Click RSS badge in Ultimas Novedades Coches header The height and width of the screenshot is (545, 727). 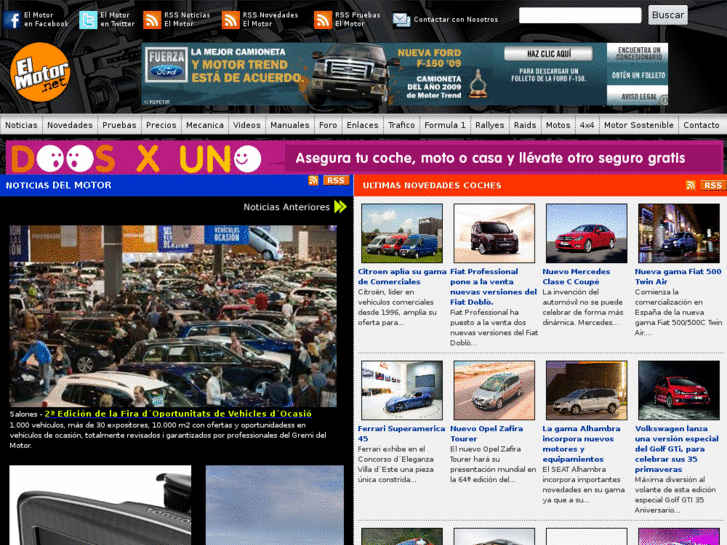pyautogui.click(x=713, y=186)
